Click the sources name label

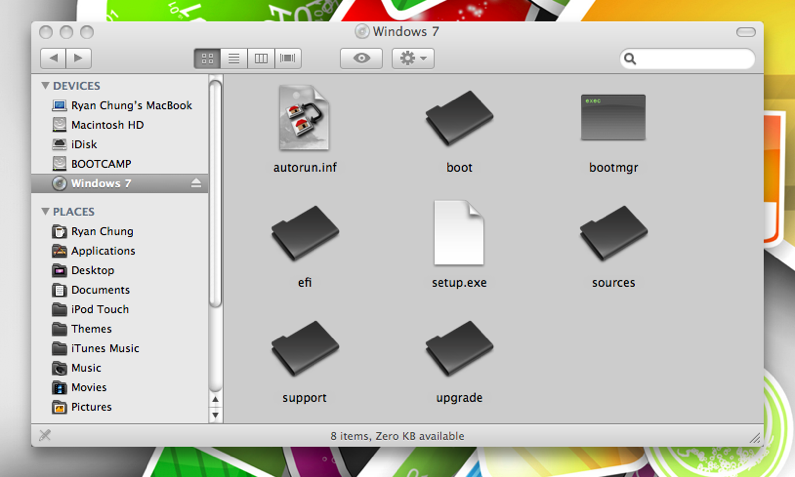[613, 283]
